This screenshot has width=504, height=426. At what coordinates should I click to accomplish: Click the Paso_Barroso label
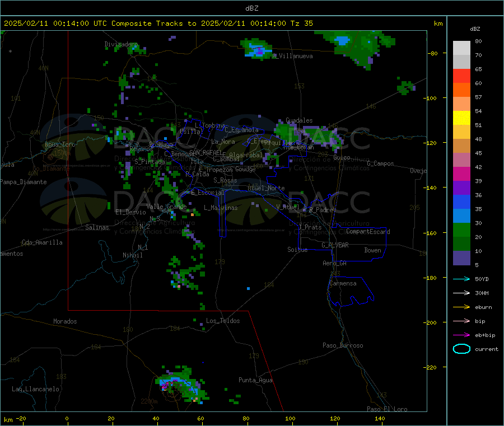343,345
